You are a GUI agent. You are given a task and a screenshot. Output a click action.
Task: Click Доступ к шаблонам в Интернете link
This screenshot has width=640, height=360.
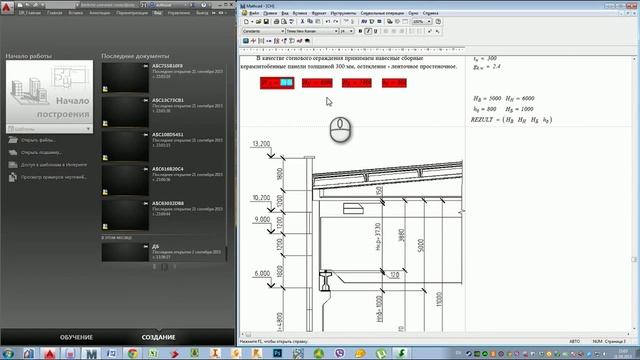tap(54, 165)
